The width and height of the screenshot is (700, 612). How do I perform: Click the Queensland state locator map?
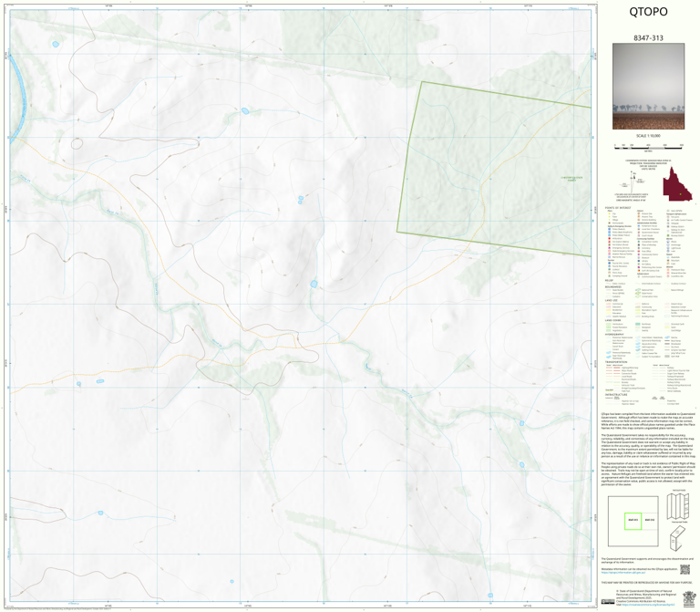coord(677,184)
